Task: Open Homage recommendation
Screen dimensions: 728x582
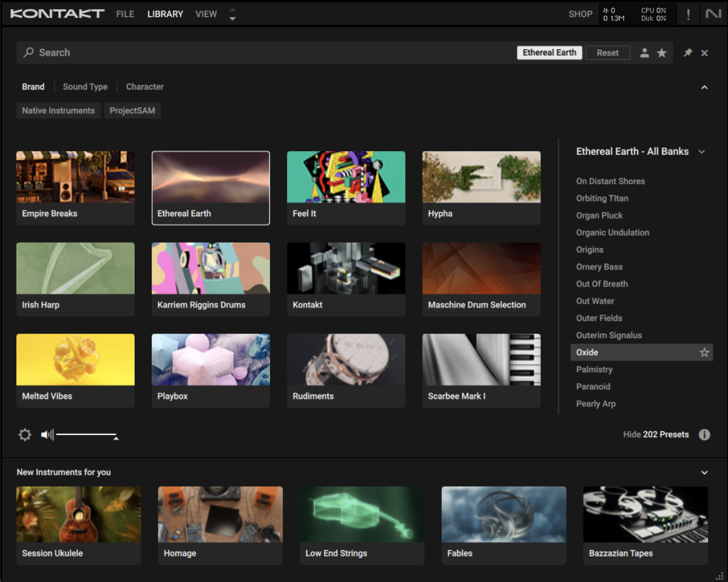Action: [x=220, y=526]
